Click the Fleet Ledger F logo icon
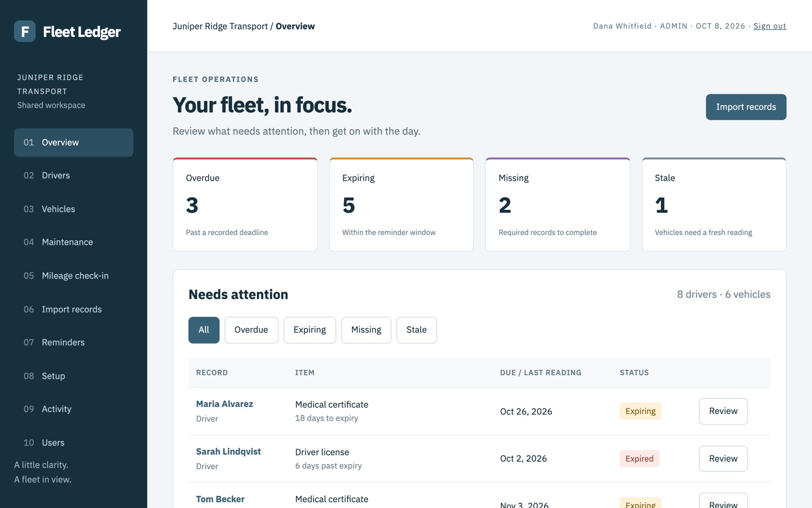This screenshot has height=508, width=812. (x=25, y=31)
